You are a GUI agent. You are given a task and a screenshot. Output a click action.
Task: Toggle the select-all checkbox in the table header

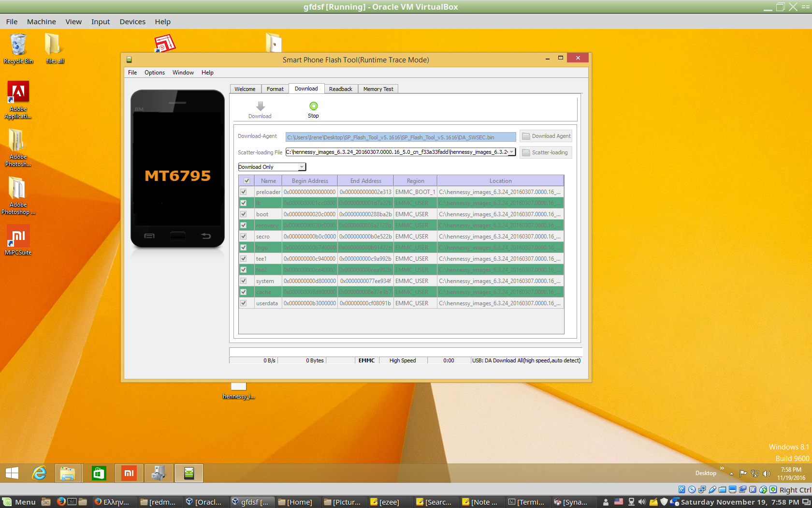coord(246,181)
